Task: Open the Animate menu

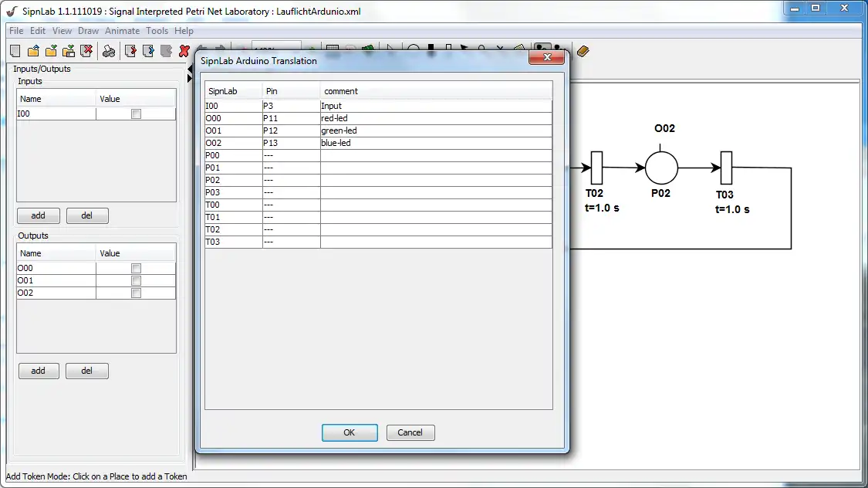Action: pos(123,31)
